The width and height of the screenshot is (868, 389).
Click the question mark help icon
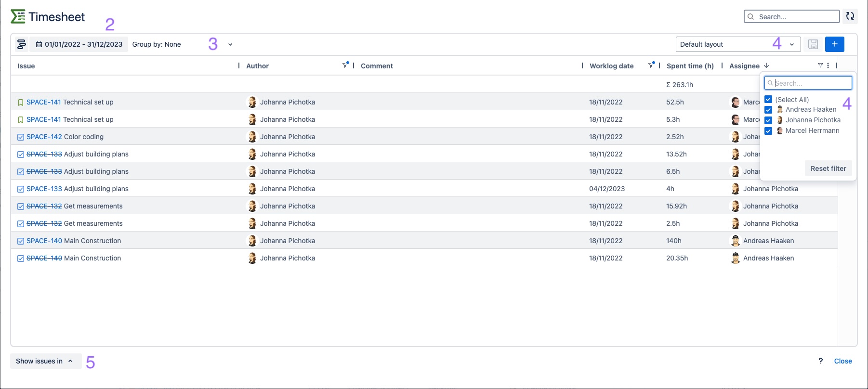[x=820, y=361]
